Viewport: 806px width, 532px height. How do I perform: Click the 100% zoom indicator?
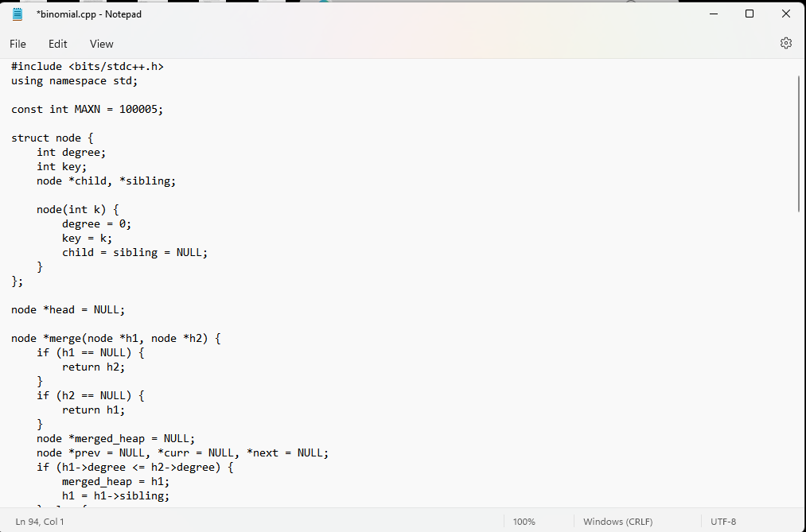pyautogui.click(x=524, y=521)
